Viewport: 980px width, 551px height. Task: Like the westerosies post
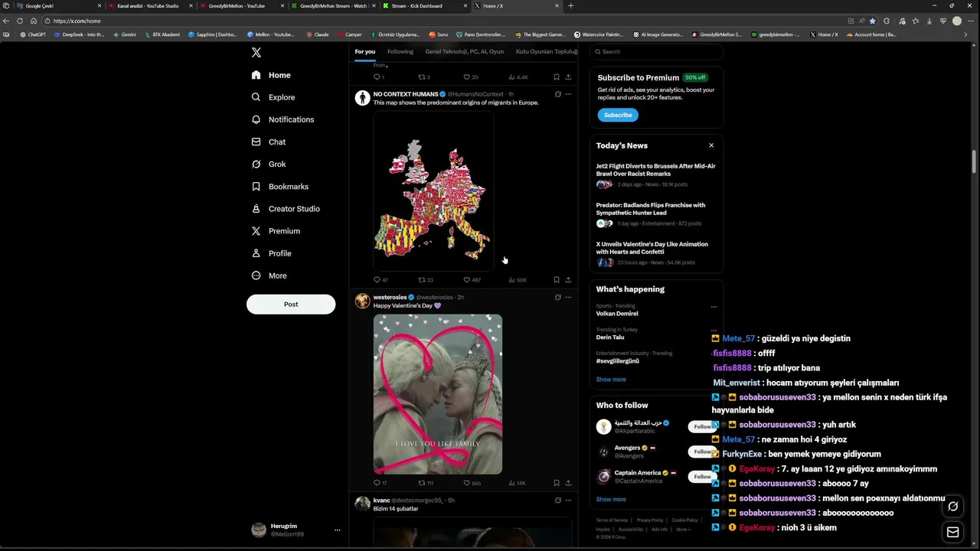click(x=472, y=483)
